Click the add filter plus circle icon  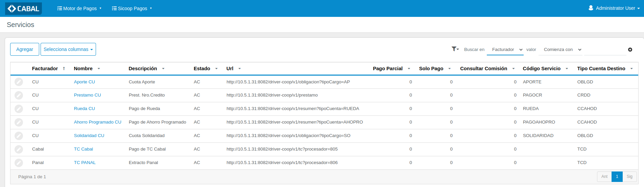pos(630,50)
